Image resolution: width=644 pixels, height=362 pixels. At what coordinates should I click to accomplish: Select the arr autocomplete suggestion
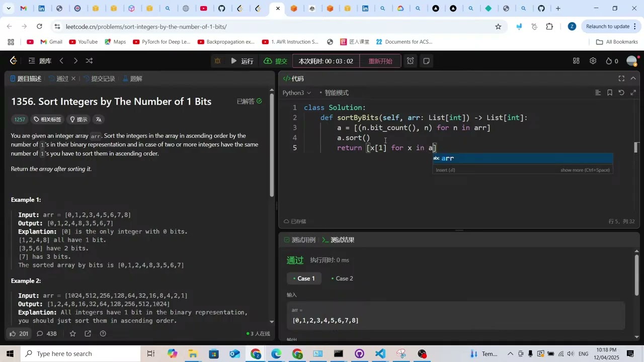(523, 158)
